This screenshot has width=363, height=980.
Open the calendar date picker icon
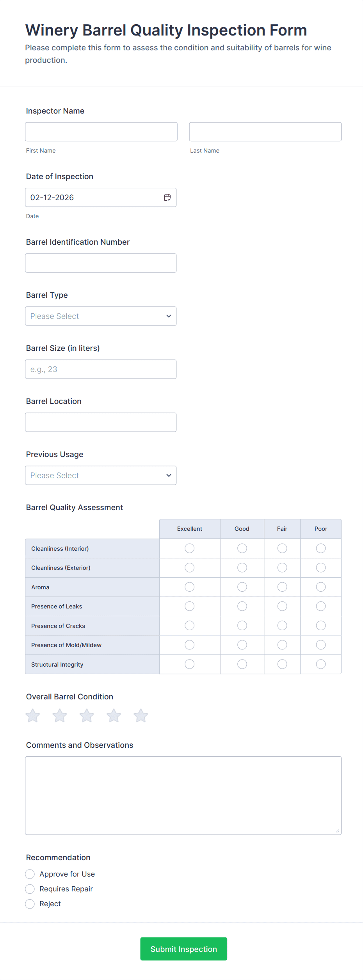167,197
